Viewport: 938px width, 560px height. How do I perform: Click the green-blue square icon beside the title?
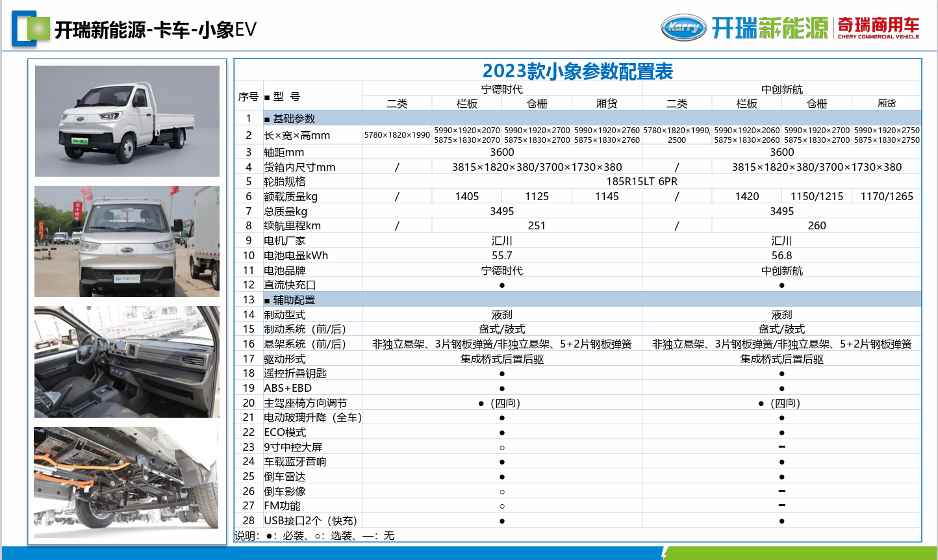[31, 29]
